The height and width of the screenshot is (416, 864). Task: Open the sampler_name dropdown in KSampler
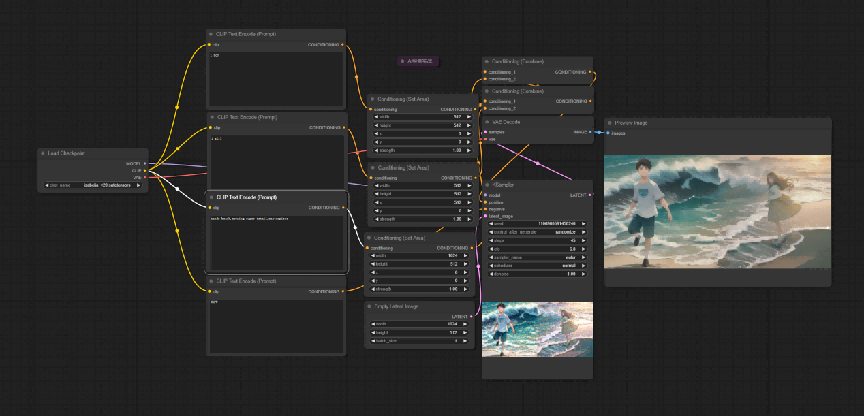point(537,257)
